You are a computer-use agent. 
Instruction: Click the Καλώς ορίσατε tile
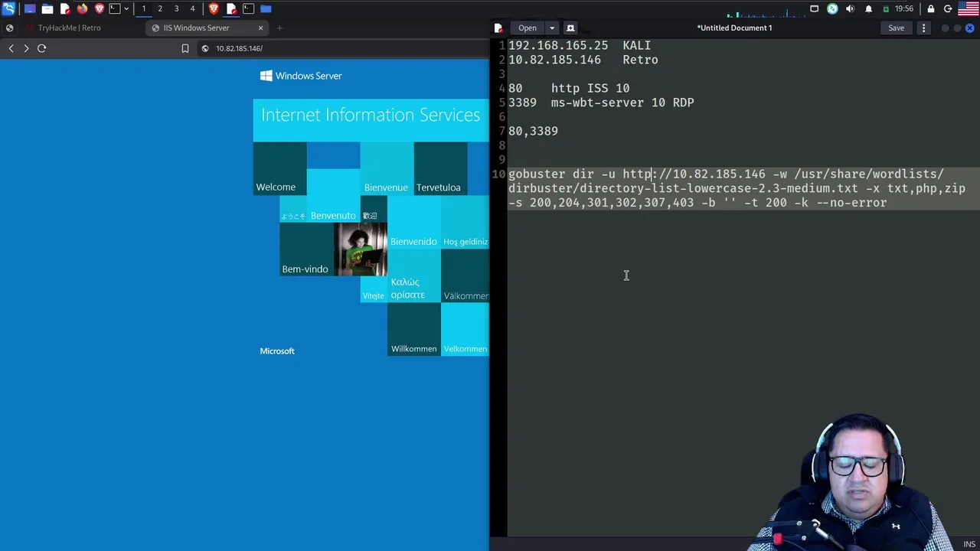[x=413, y=275]
